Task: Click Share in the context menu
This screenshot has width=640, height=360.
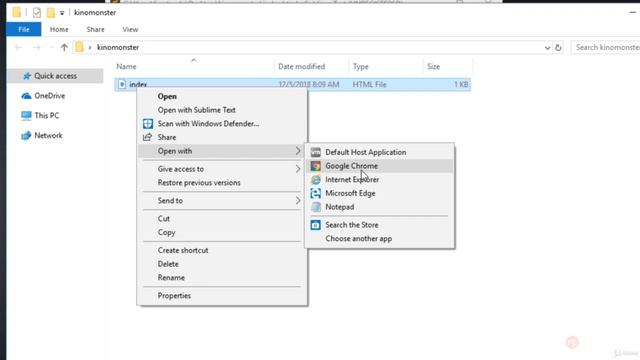Action: pyautogui.click(x=222, y=137)
